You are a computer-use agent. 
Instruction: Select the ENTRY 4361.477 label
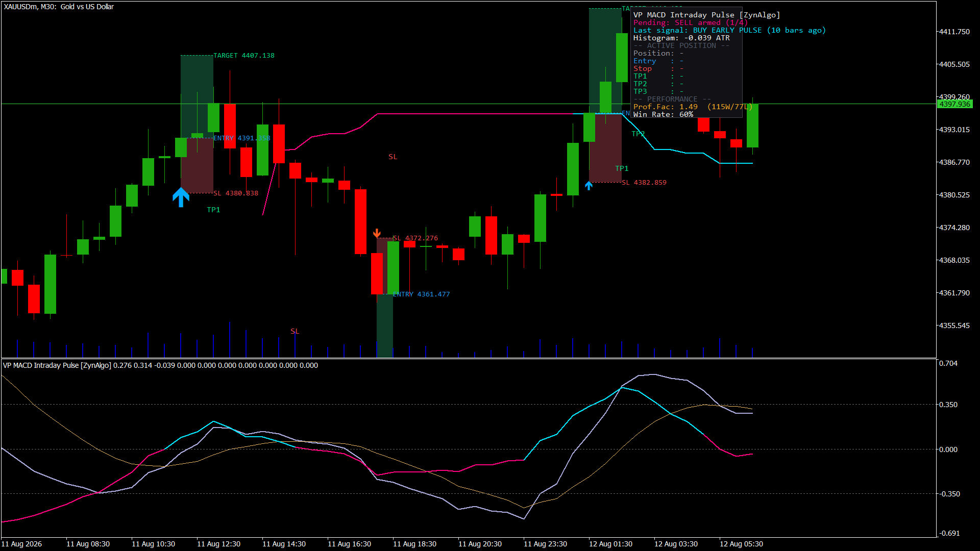[421, 294]
